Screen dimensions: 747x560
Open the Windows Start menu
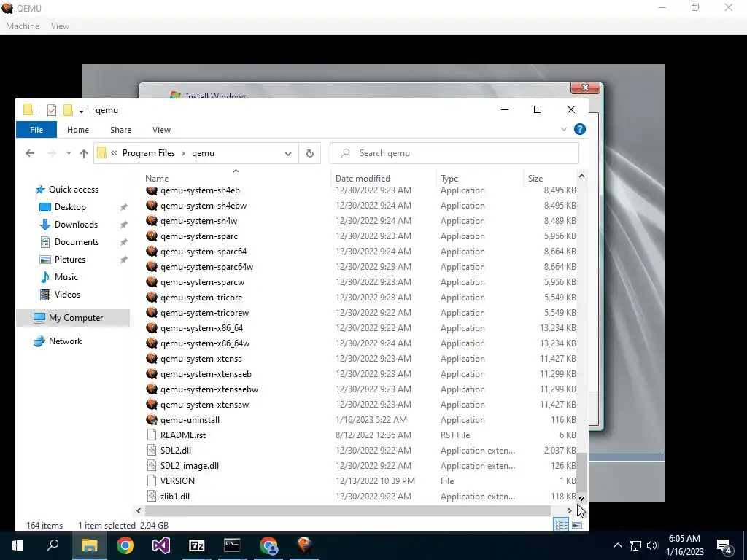18,545
